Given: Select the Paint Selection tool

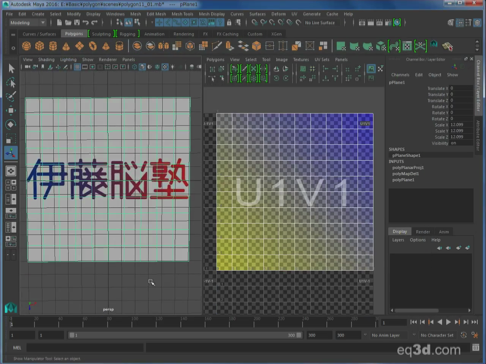Looking at the screenshot, I should coord(11,96).
